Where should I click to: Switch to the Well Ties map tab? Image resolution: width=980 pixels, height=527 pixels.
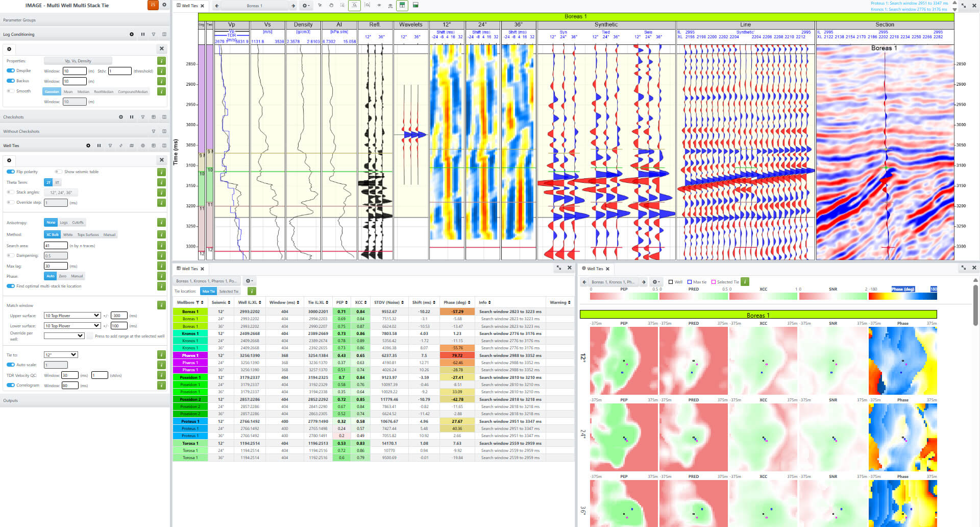595,269
